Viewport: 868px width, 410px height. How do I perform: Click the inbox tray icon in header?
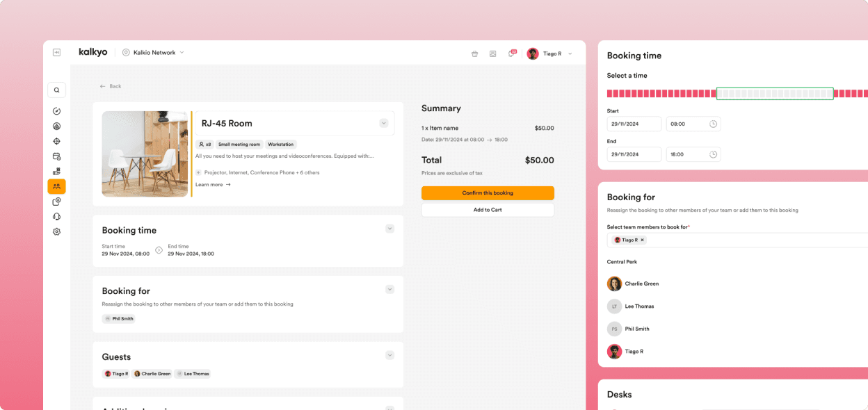click(492, 54)
